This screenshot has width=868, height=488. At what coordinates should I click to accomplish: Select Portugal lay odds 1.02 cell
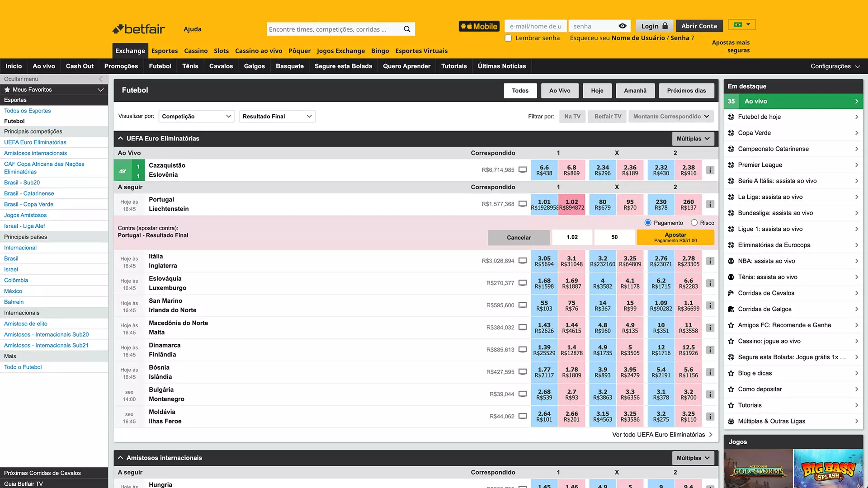[x=571, y=204]
